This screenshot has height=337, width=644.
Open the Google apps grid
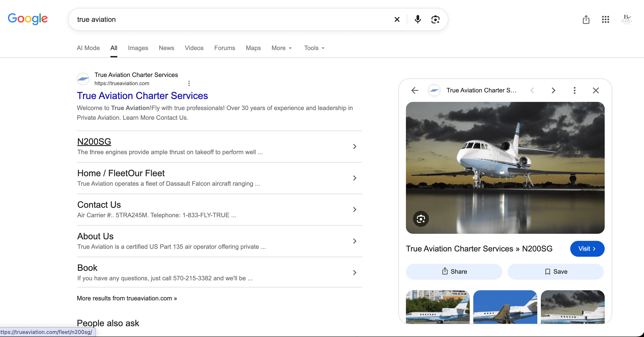click(x=605, y=19)
